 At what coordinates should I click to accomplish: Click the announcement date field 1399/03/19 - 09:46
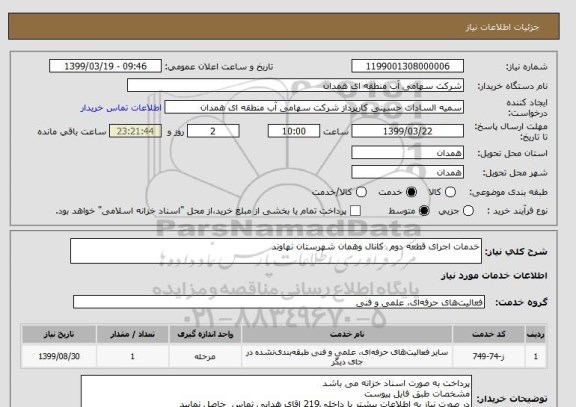(x=105, y=66)
